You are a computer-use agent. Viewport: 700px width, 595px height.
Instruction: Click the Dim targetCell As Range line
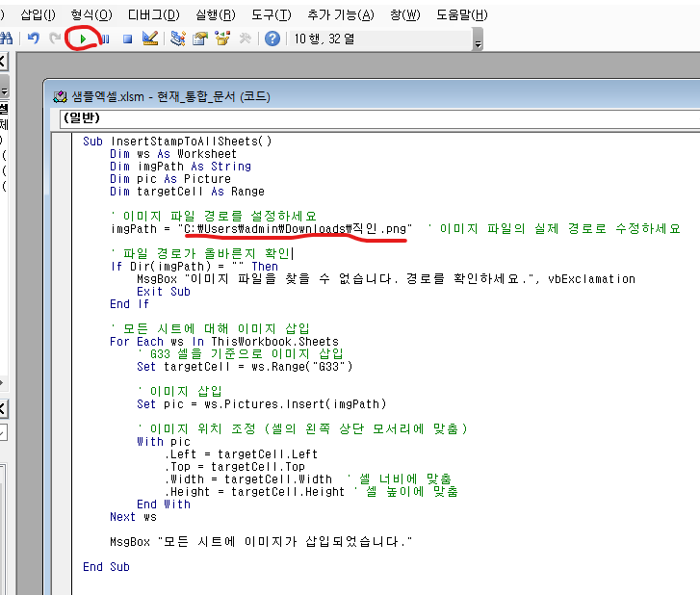pos(187,191)
